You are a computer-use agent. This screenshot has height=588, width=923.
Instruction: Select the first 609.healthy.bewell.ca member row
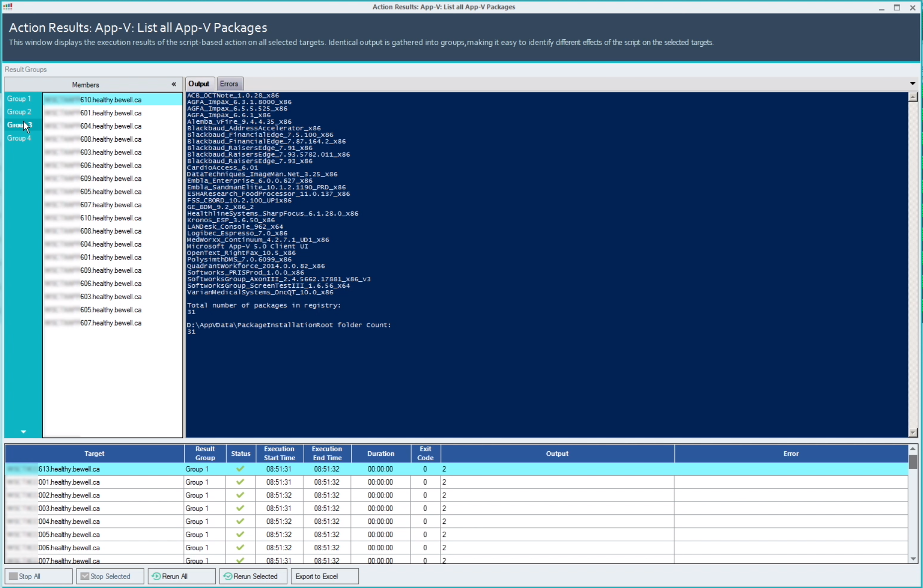pos(112,178)
